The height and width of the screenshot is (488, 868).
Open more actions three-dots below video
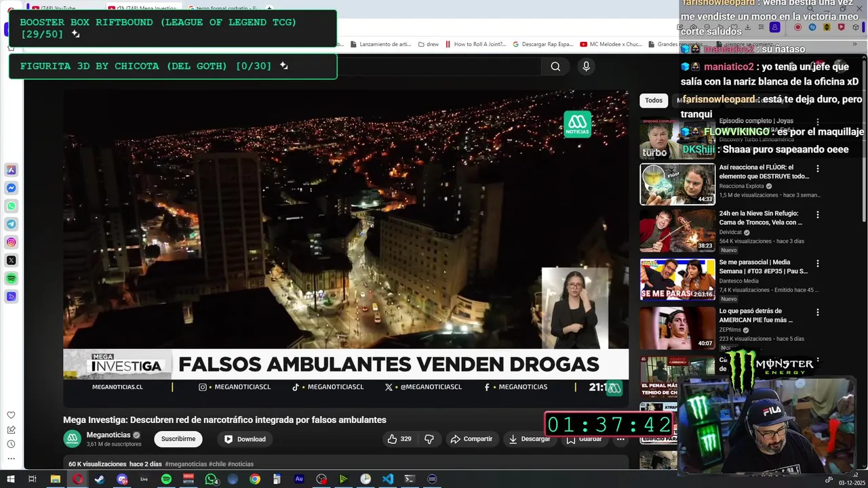point(620,439)
